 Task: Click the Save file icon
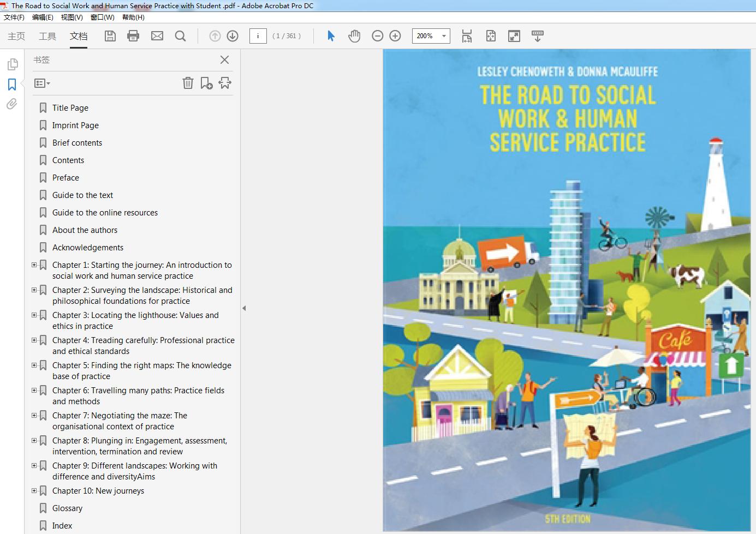pyautogui.click(x=110, y=36)
